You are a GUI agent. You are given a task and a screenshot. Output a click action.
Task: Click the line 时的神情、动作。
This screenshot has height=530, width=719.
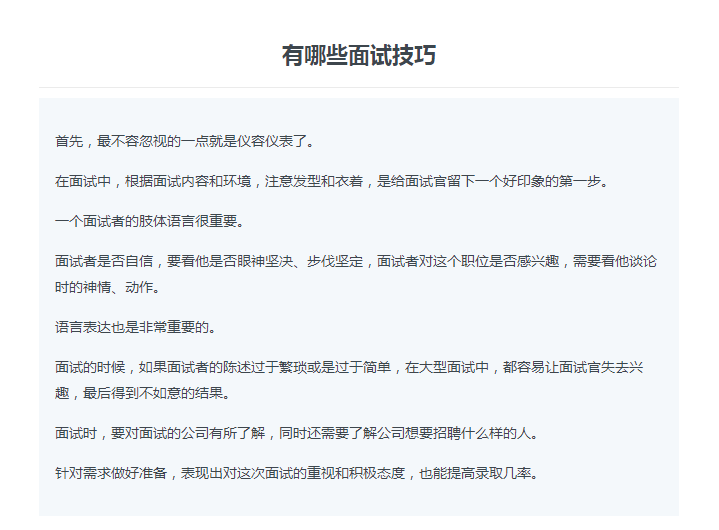[108, 287]
